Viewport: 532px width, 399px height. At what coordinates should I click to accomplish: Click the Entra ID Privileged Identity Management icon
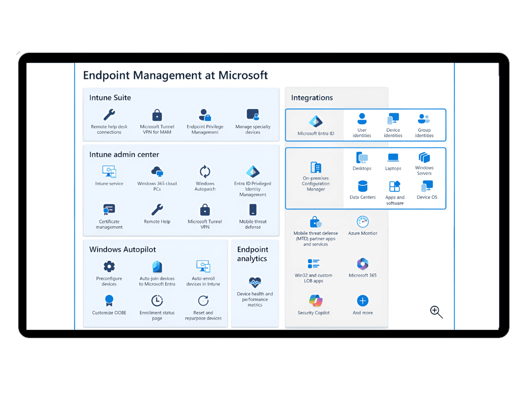click(253, 172)
